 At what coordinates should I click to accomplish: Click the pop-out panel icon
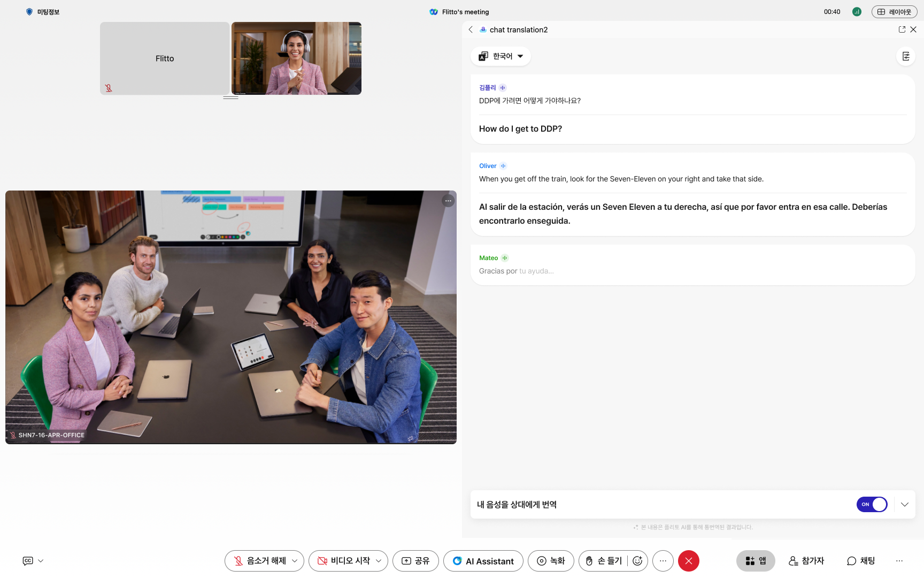[x=902, y=29]
